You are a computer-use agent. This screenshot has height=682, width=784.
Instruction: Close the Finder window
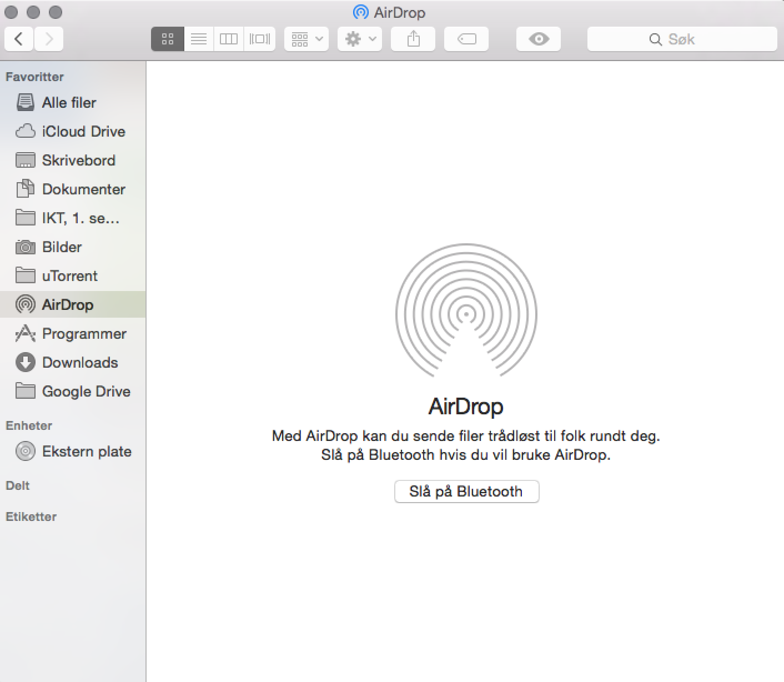pyautogui.click(x=12, y=12)
